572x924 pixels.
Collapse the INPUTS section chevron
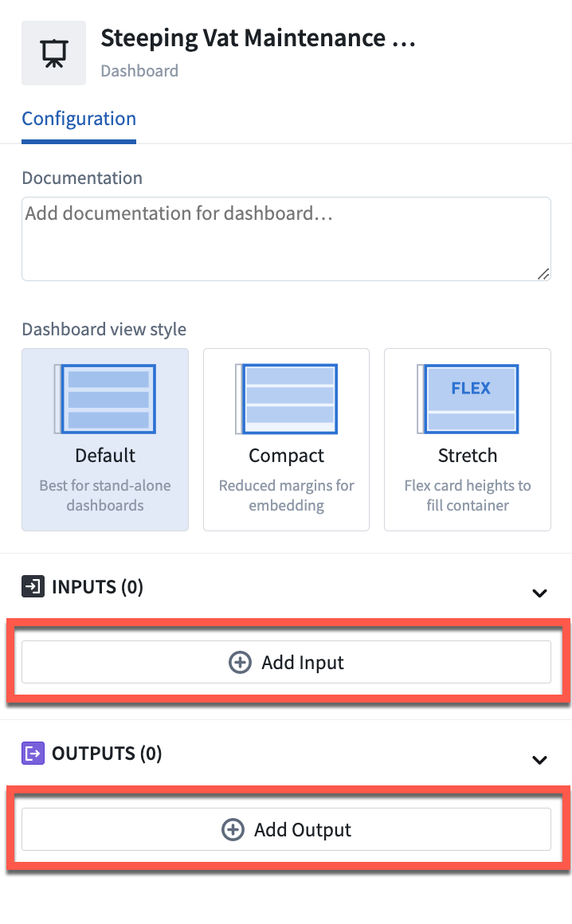[x=539, y=593]
